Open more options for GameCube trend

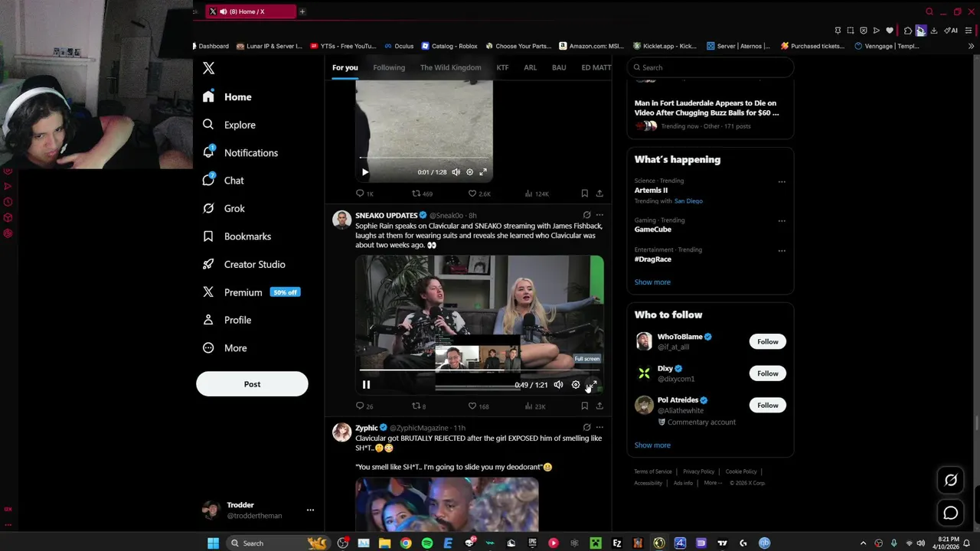point(782,220)
